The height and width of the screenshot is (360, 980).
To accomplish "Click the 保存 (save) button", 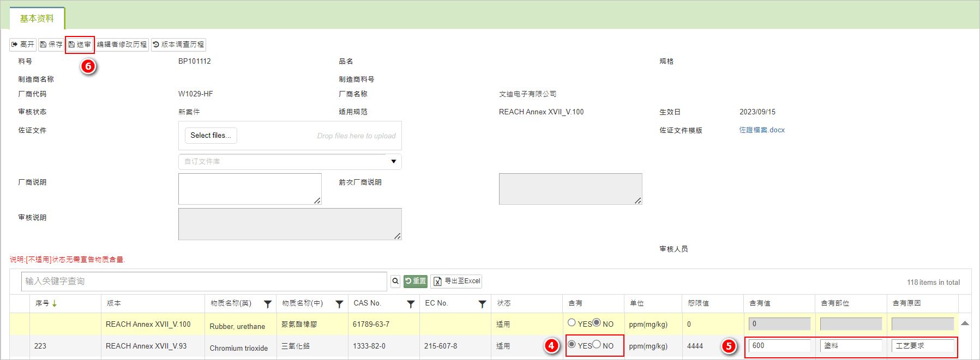I will 51,45.
